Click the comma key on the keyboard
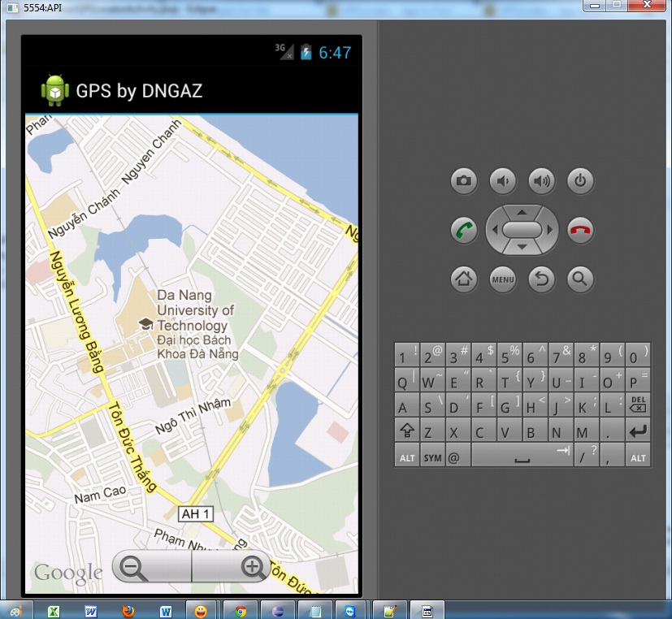 click(x=612, y=456)
